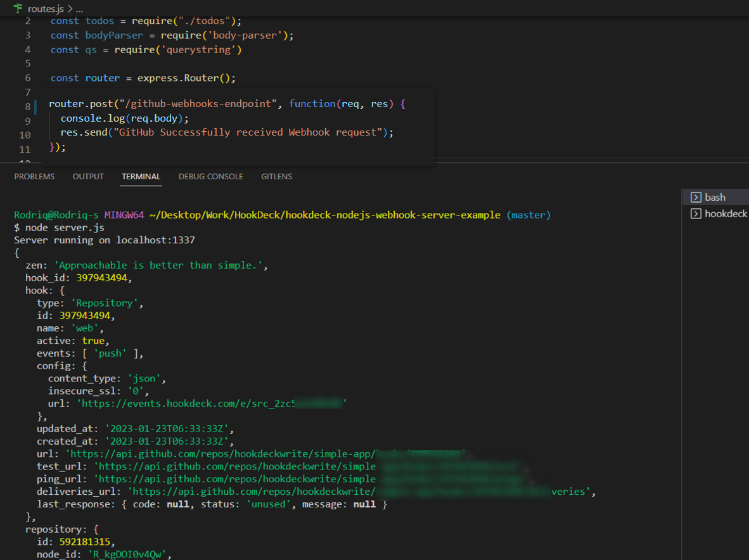Click the master branch text in terminal prompt
749x560 pixels.
pyautogui.click(x=527, y=215)
